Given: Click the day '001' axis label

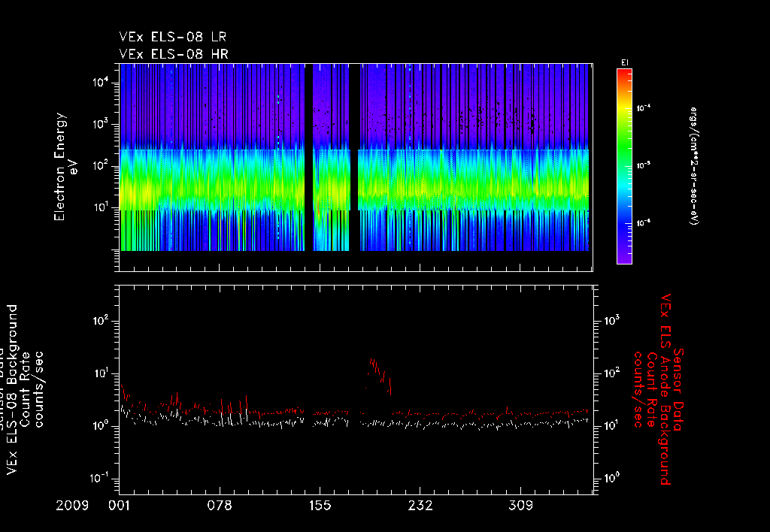Looking at the screenshot, I should click(120, 506).
